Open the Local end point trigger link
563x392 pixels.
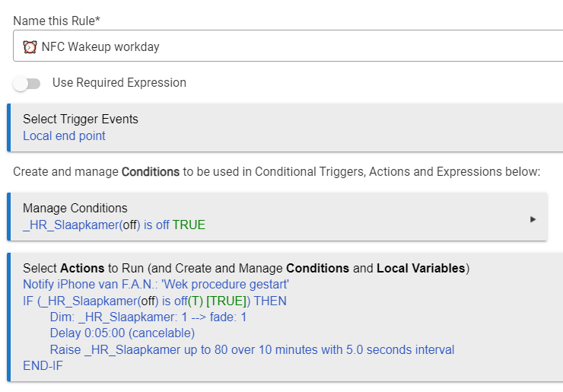64,135
